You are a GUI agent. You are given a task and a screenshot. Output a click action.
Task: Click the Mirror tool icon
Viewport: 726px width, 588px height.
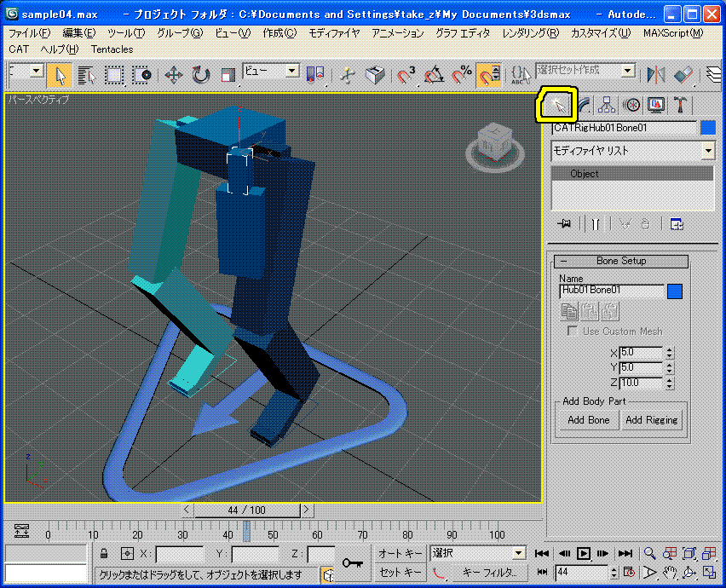pos(656,74)
